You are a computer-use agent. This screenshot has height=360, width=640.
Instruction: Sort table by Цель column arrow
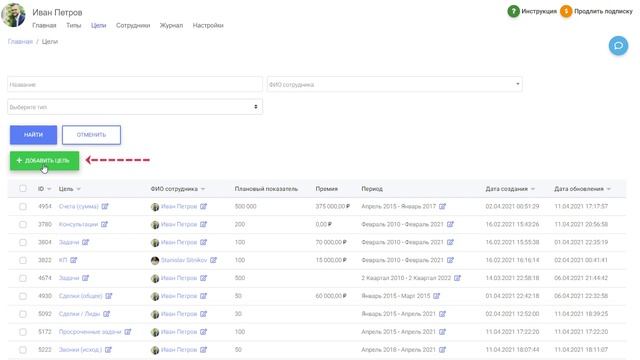tap(78, 189)
